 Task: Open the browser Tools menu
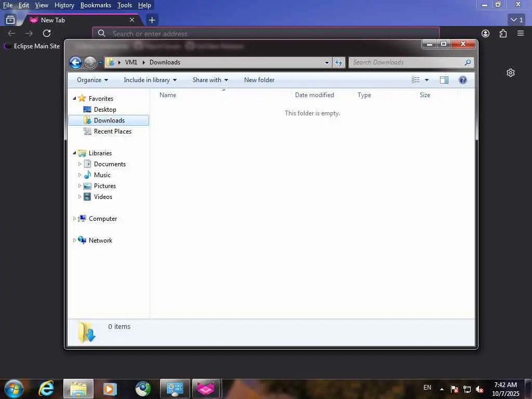click(125, 5)
